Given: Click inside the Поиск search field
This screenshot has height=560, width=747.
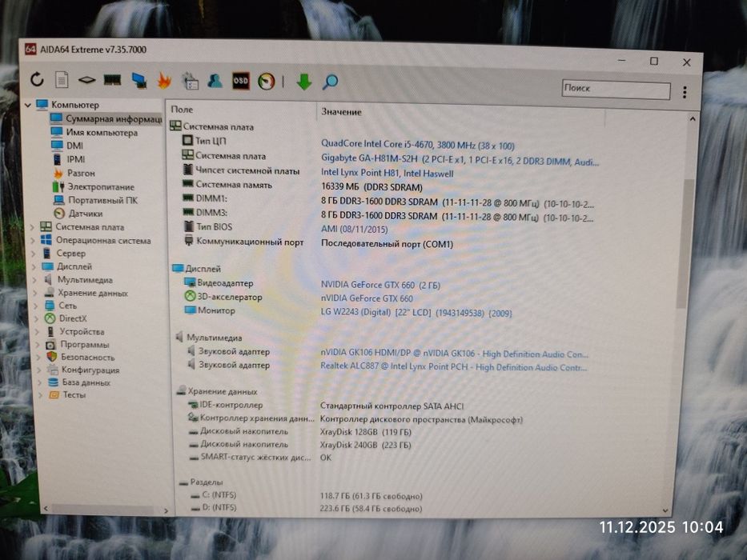Looking at the screenshot, I should [x=616, y=89].
